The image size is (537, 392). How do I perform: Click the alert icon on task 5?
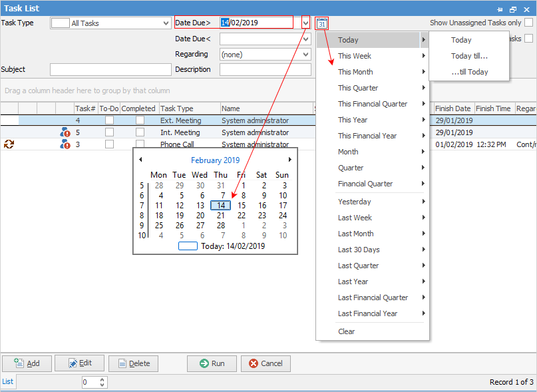[66, 132]
